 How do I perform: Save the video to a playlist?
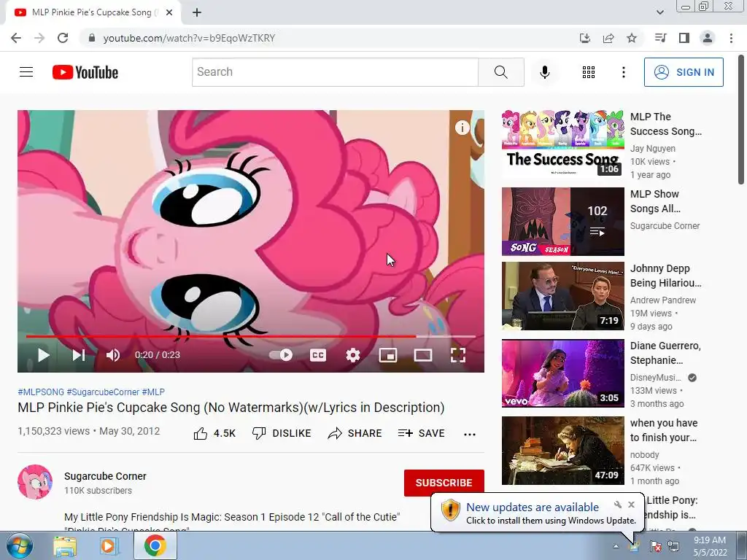tap(422, 433)
